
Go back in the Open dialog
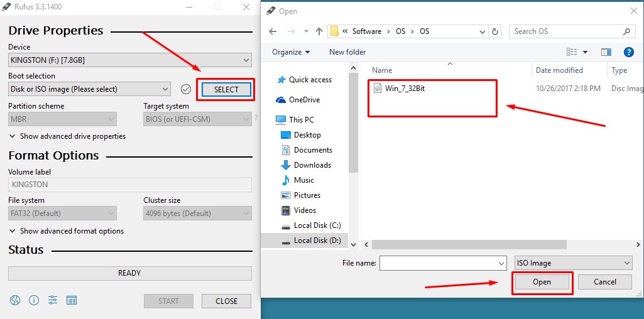click(x=273, y=31)
